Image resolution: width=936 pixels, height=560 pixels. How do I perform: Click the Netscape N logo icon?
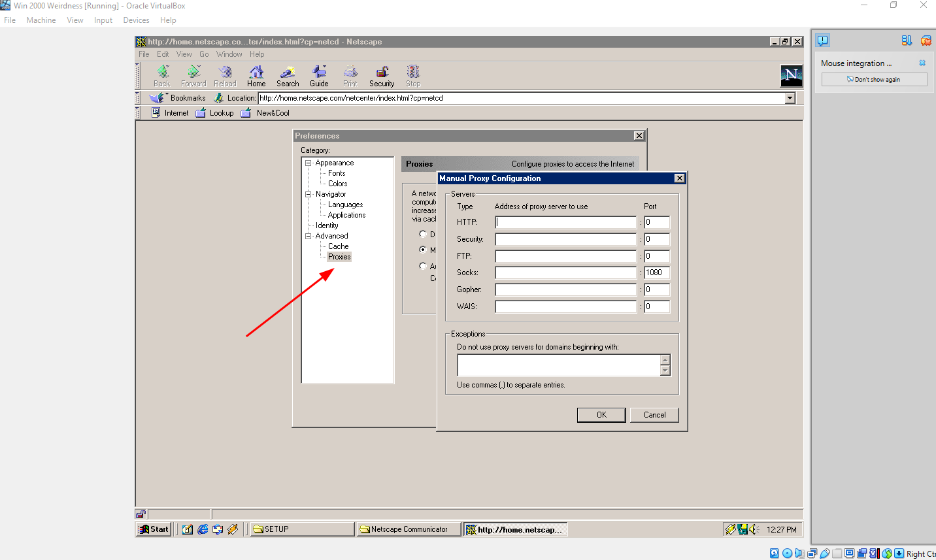[792, 76]
